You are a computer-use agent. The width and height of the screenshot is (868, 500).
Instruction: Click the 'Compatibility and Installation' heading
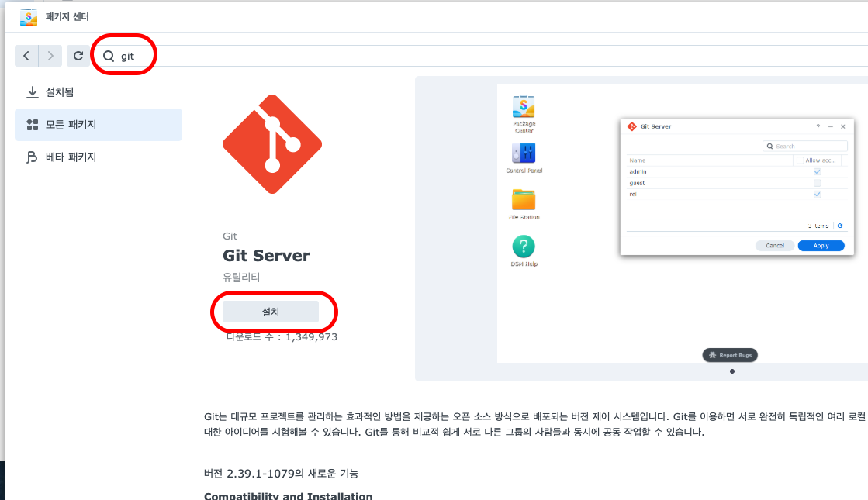[x=289, y=496]
